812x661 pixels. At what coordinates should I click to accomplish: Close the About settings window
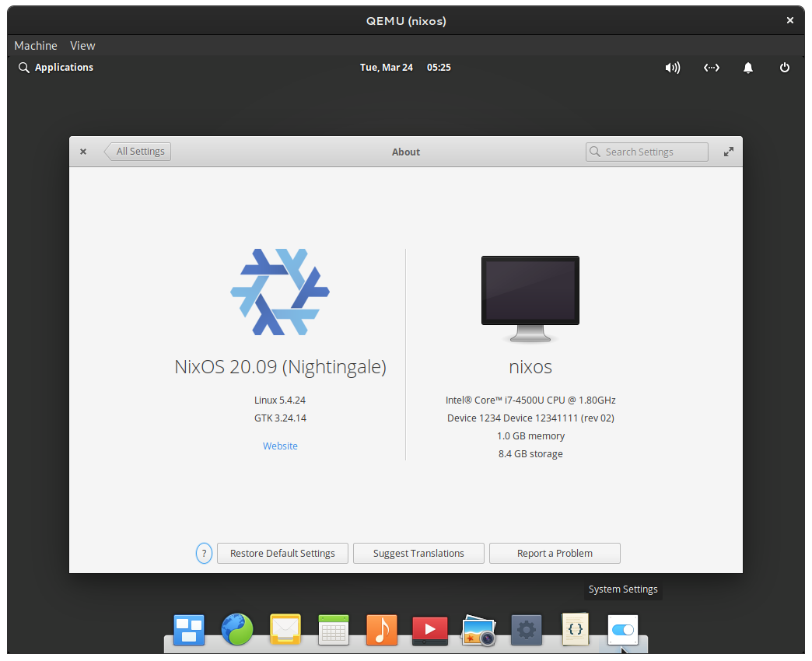point(83,152)
